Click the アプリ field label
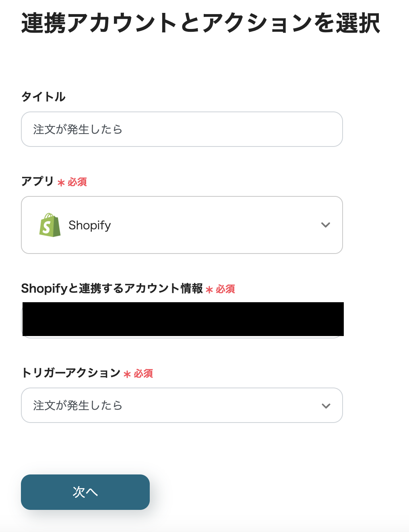This screenshot has width=409, height=532. [38, 181]
